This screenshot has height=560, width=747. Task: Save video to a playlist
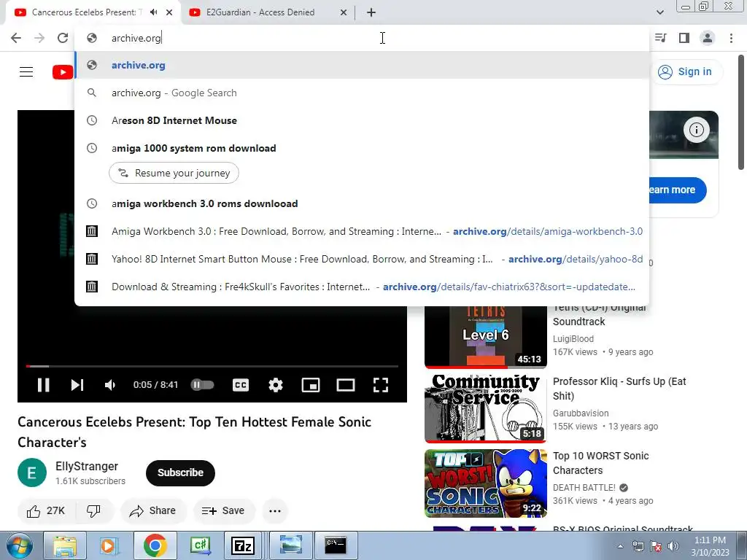(224, 511)
